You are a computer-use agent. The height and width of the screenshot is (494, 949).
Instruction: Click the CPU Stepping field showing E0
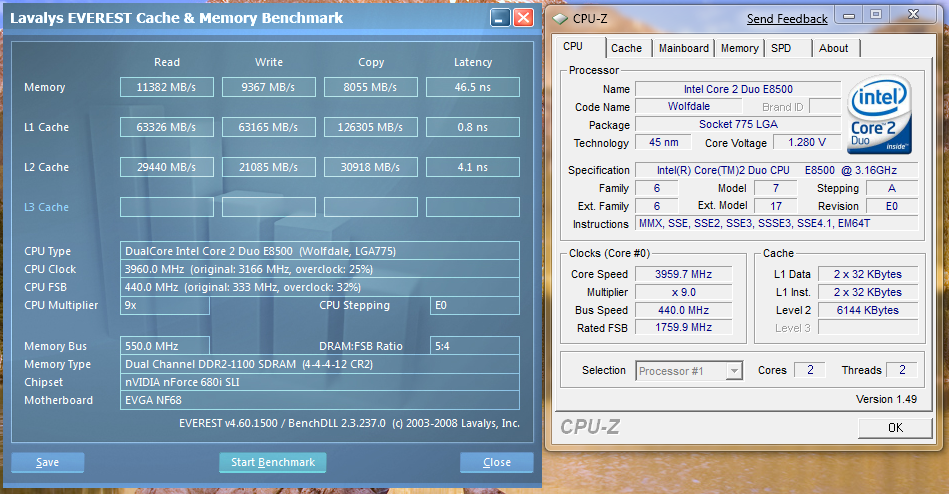[x=474, y=305]
